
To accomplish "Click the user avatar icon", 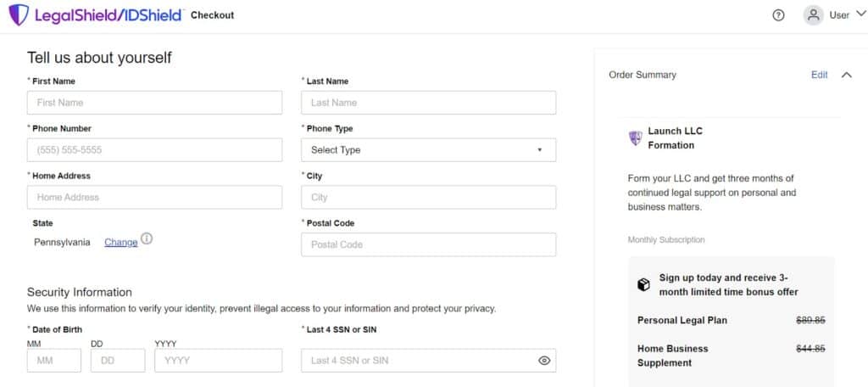I will click(813, 15).
